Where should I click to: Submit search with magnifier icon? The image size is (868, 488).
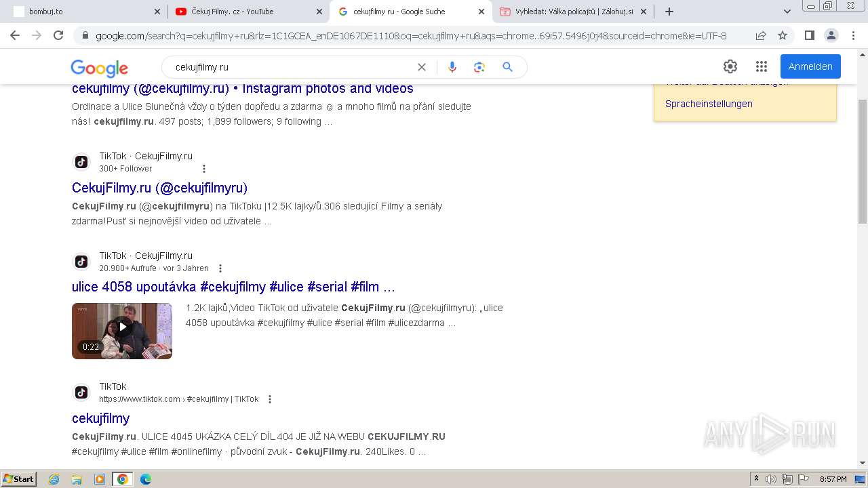[x=507, y=67]
